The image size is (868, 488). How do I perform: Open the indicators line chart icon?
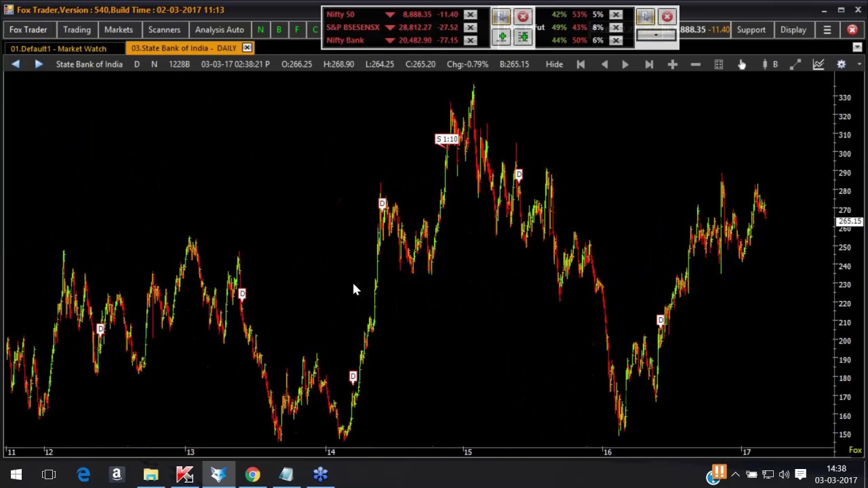click(818, 64)
